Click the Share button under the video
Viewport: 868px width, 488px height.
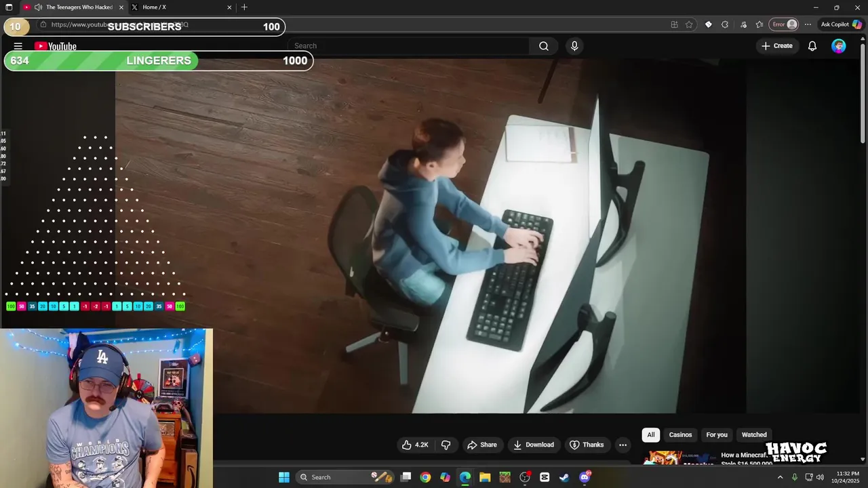click(482, 445)
